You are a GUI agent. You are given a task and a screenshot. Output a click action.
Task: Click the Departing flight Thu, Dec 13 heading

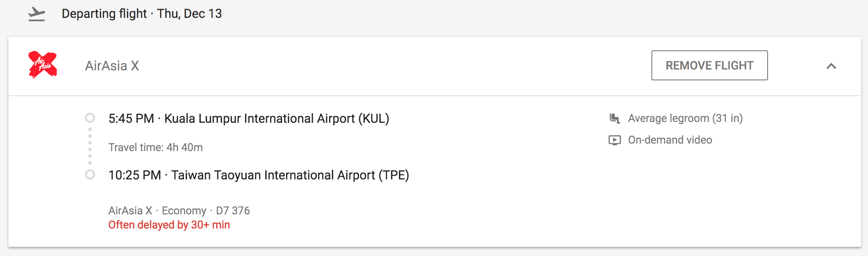pos(142,14)
